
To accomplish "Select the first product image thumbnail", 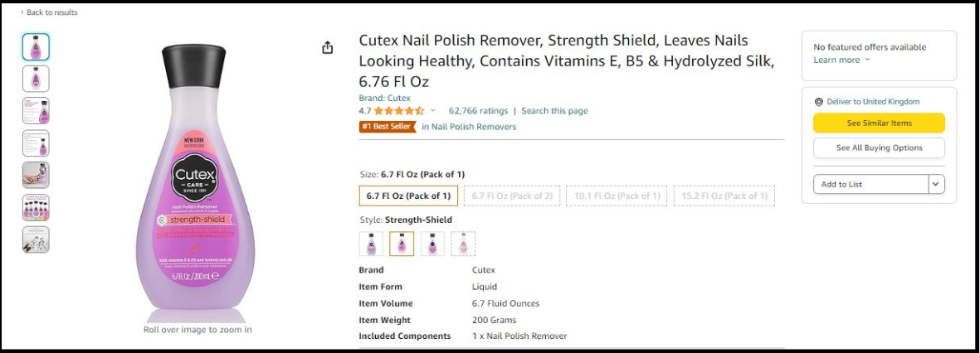I will pyautogui.click(x=36, y=46).
